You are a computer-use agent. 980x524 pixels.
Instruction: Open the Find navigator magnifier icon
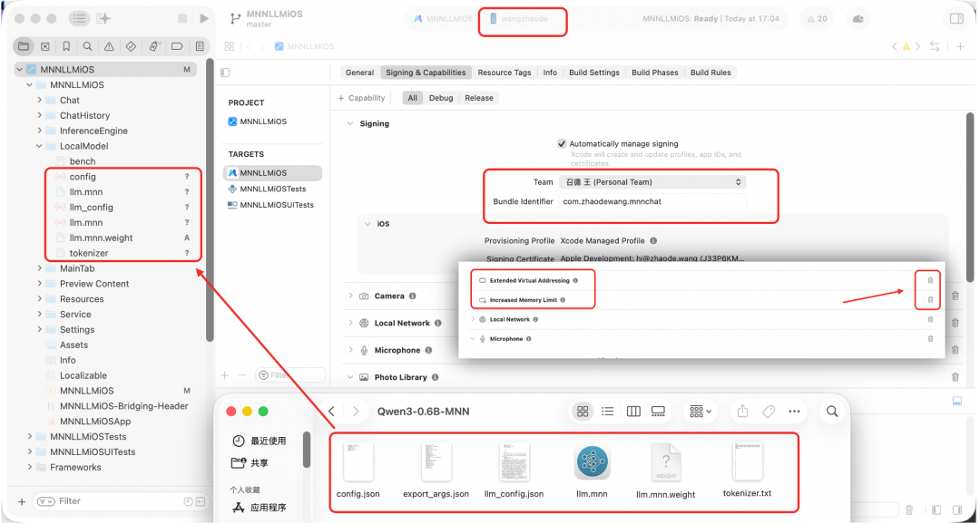[x=87, y=46]
